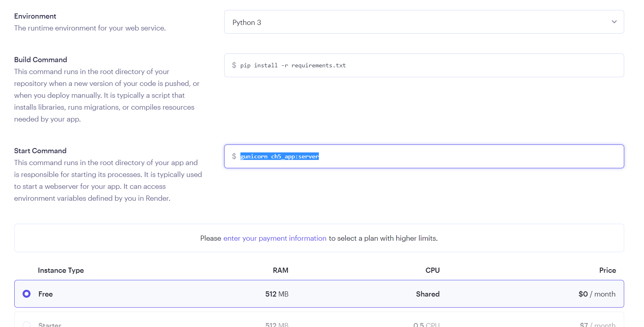This screenshot has width=644, height=327.
Task: Open the Environment dropdown showing Python 3
Action: tap(424, 22)
